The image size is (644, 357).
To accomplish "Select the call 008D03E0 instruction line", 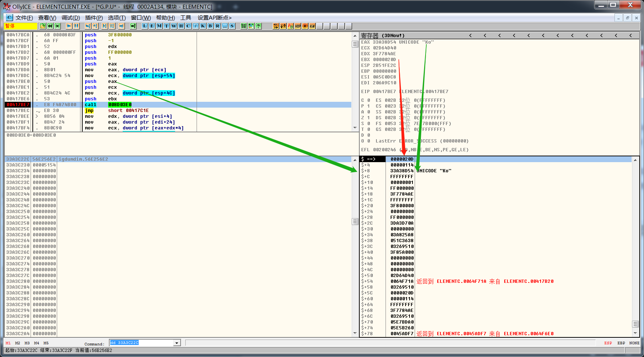I will 178,105.
